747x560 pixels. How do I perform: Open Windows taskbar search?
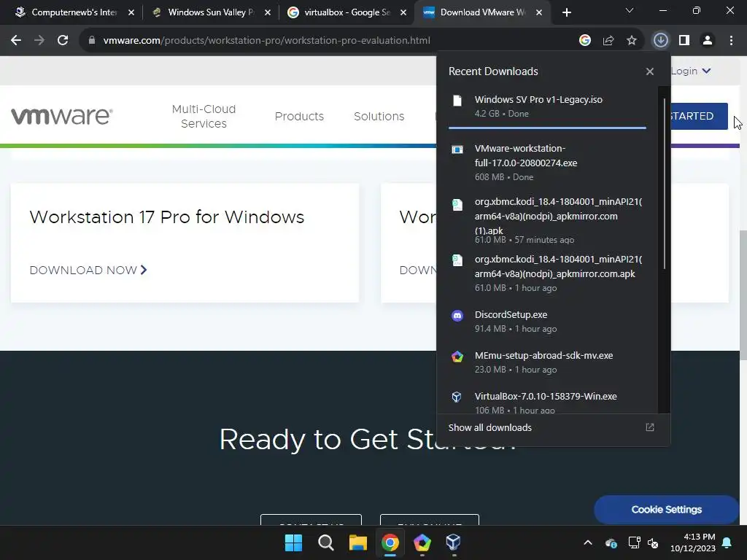[326, 542]
